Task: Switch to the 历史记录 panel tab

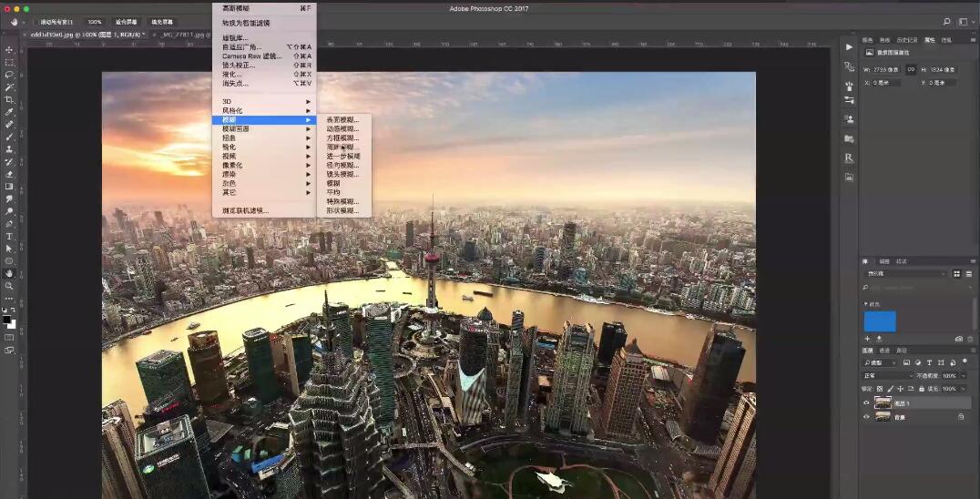Action: coord(907,39)
